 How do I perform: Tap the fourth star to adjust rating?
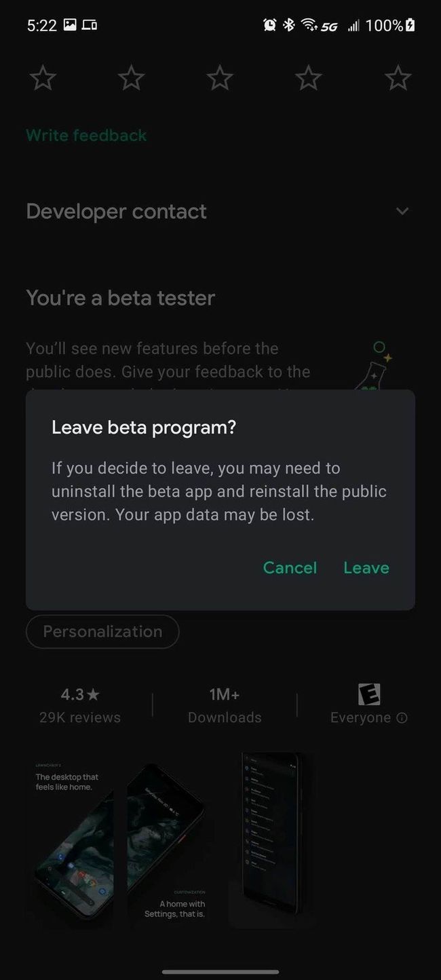coord(309,77)
